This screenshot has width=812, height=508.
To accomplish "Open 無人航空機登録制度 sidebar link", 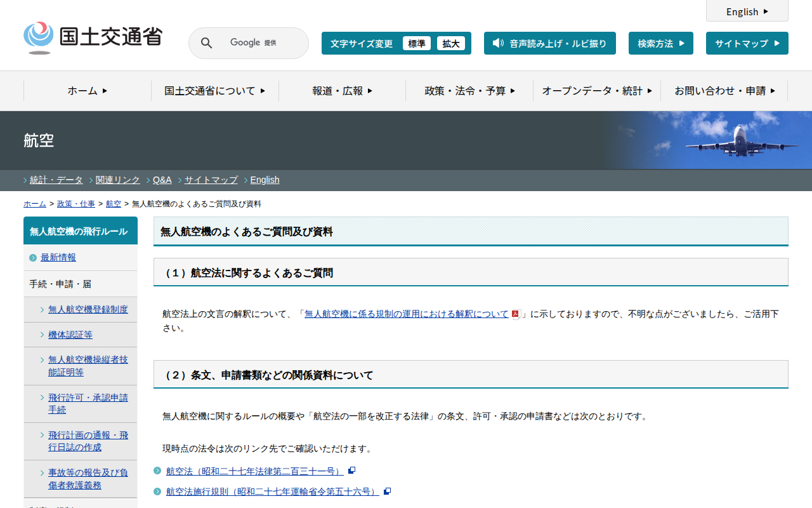I will [x=88, y=309].
